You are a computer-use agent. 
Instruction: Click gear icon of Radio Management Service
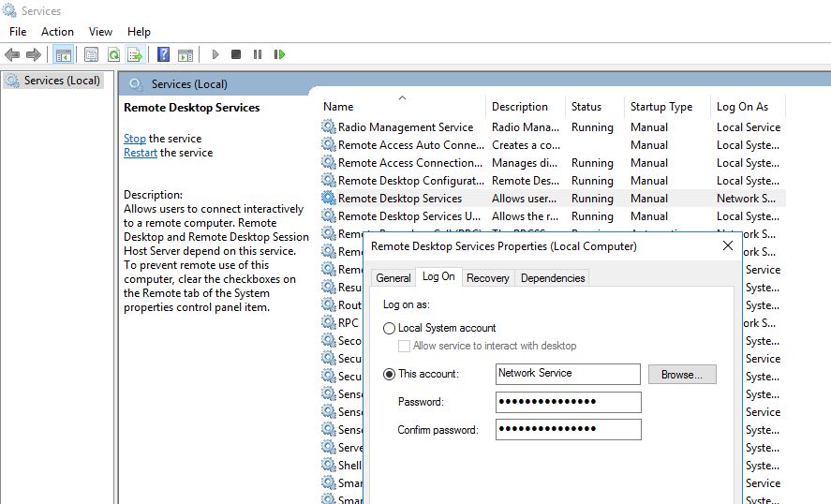point(329,126)
